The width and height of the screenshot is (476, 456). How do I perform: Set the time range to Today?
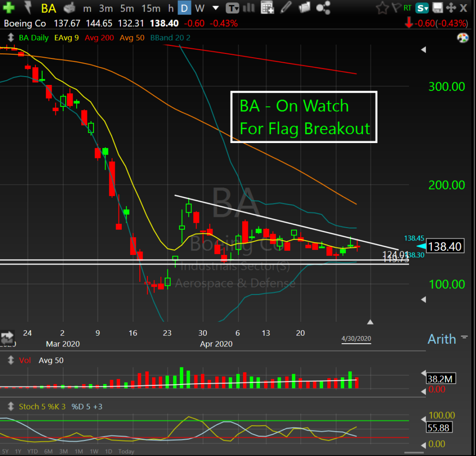126,451
